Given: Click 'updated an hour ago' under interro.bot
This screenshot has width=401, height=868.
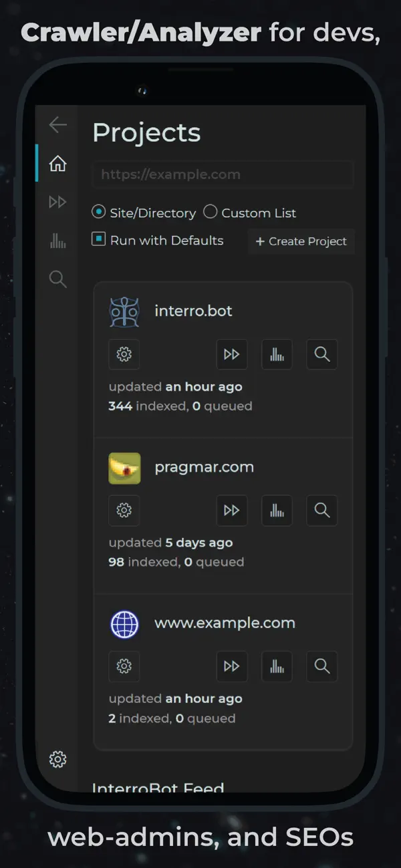Looking at the screenshot, I should point(175,386).
